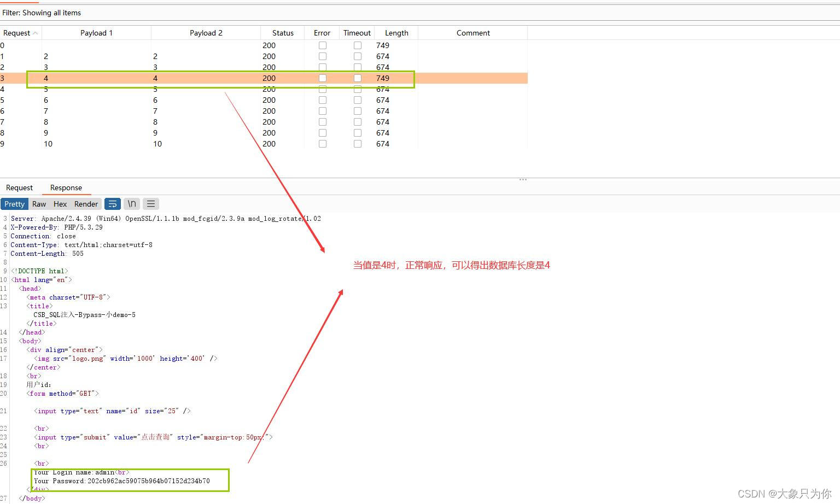
Task: Tick the Timeout checkbox for request 6
Action: [x=358, y=111]
